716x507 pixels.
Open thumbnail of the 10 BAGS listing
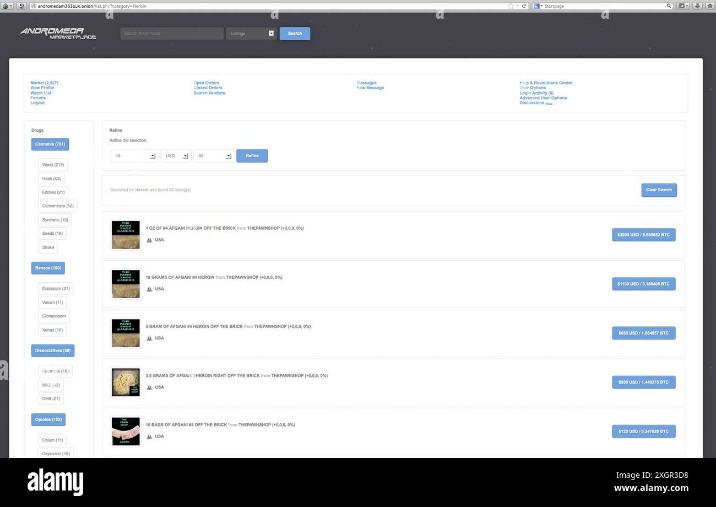(126, 431)
